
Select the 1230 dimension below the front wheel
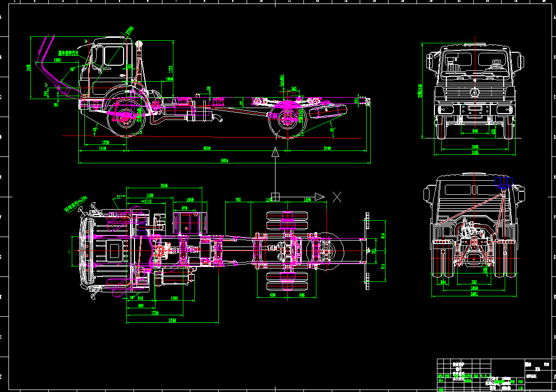coord(105,142)
